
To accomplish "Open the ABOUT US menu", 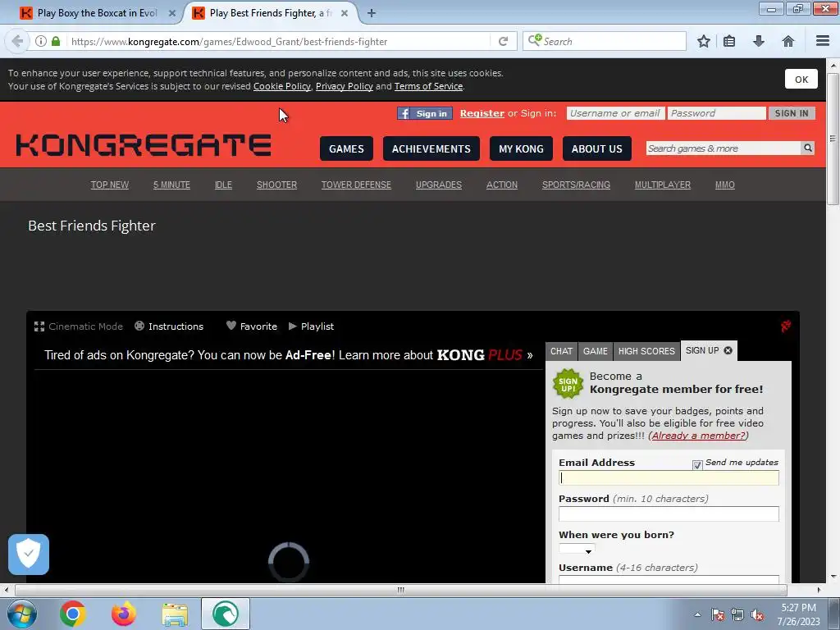I will tap(597, 148).
